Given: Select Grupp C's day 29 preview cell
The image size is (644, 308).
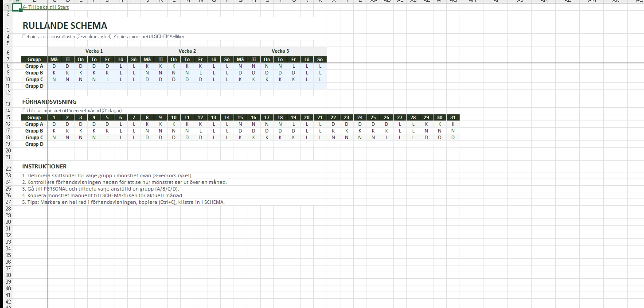Looking at the screenshot, I should 426,137.
